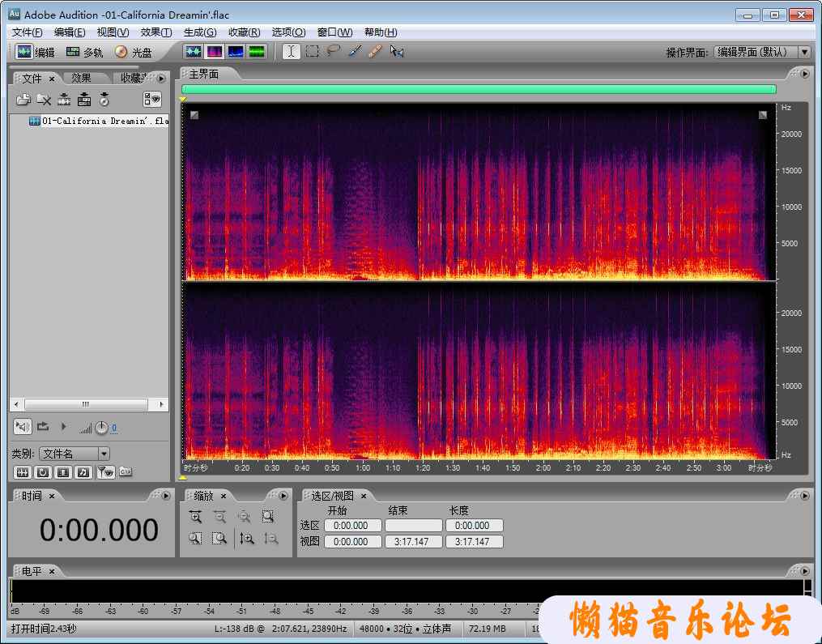Open the 生成(G) menu
The height and width of the screenshot is (644, 822).
tap(200, 32)
